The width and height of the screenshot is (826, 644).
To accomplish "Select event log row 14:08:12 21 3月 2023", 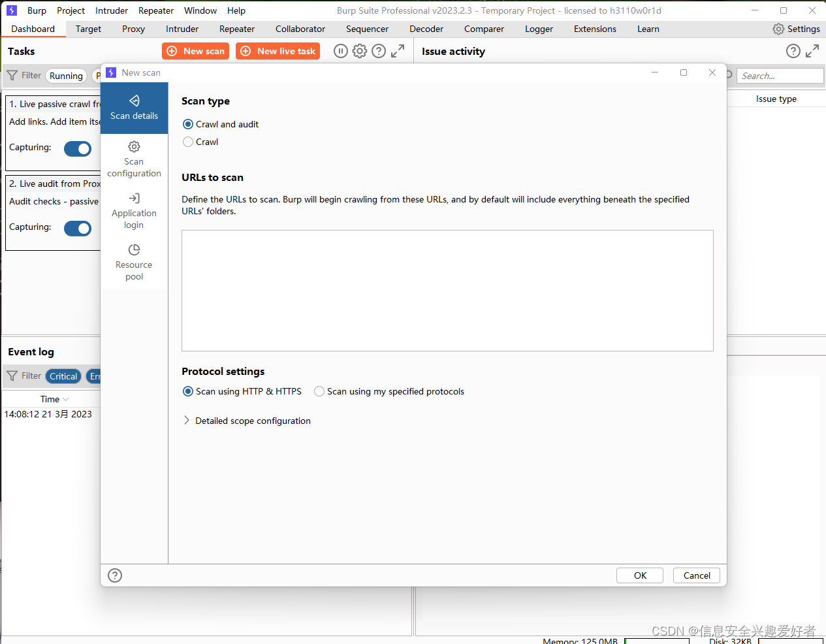I will tap(51, 414).
